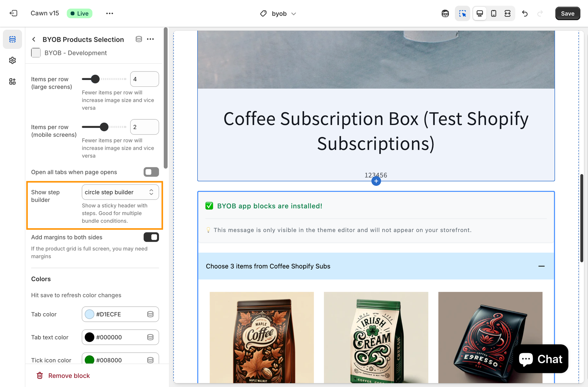Disable Add margins to both sides
This screenshot has height=387, width=588.
[x=151, y=237]
